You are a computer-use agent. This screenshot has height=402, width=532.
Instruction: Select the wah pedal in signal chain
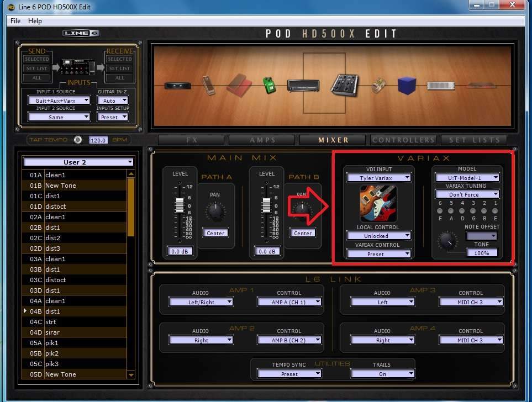click(208, 85)
